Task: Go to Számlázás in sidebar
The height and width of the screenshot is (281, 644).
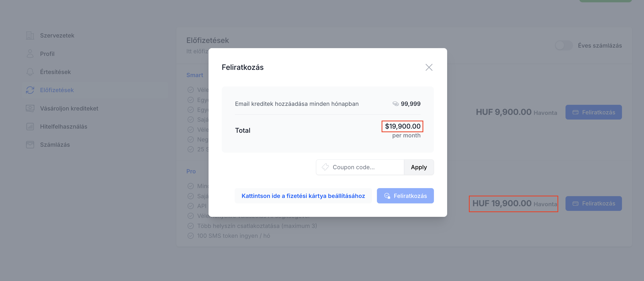Action: [x=55, y=145]
